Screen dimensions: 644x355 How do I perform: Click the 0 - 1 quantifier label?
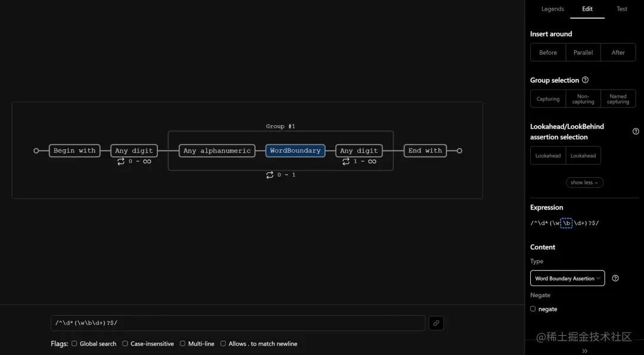pyautogui.click(x=286, y=175)
